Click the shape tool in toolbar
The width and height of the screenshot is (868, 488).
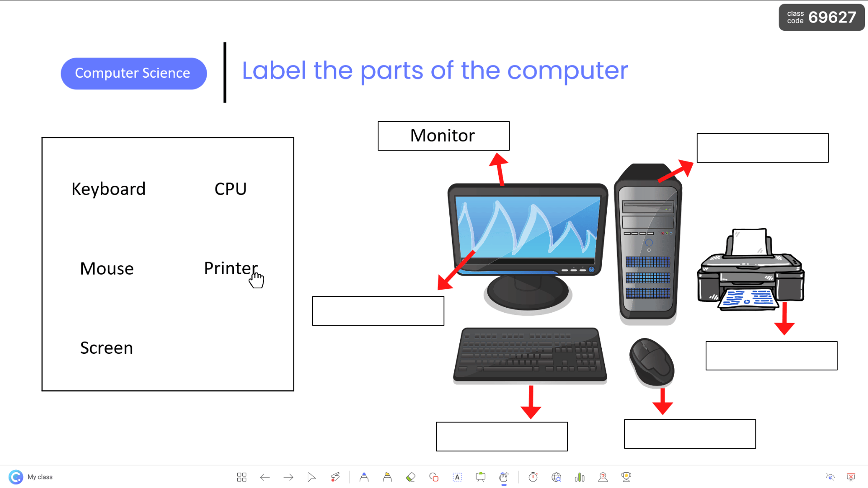click(434, 477)
